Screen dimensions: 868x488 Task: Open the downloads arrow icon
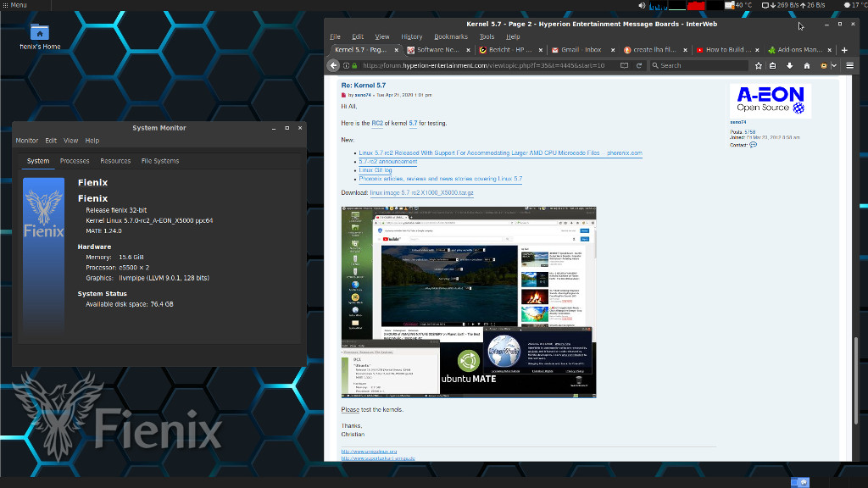[x=789, y=65]
